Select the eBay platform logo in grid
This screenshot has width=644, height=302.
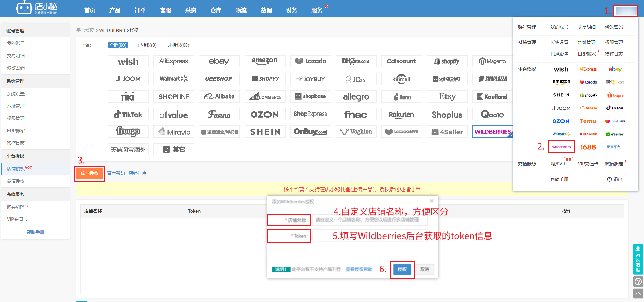pos(219,61)
